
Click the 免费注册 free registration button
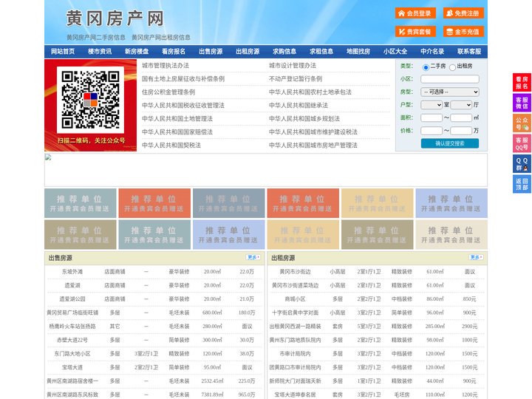tap(463, 13)
